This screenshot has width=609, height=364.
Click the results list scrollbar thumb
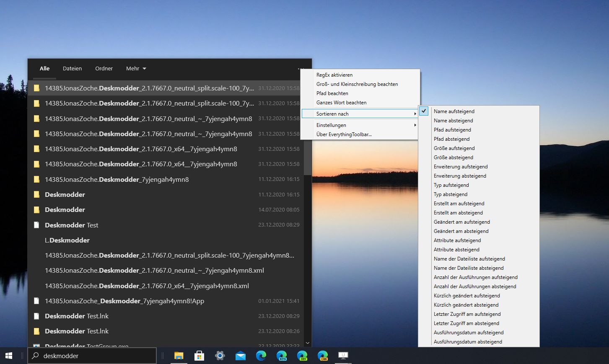[x=308, y=157]
